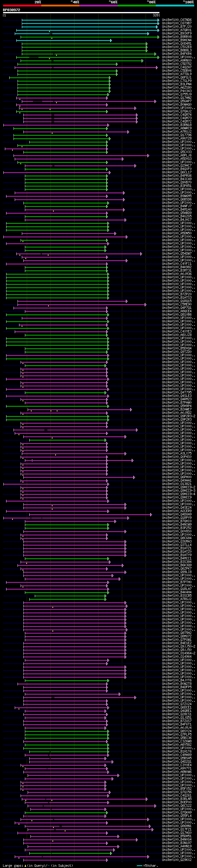Select hit label UniRef100_Q9HCC9-4

179,494
